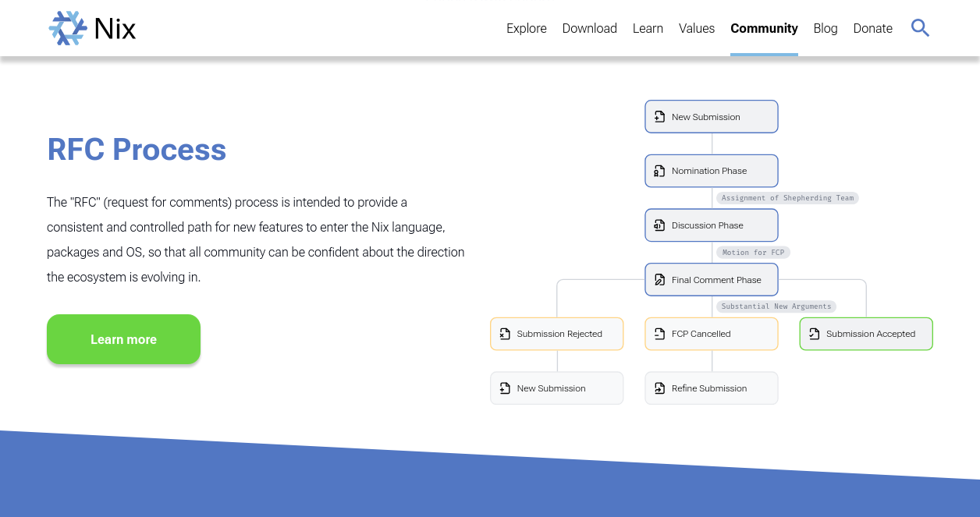The image size is (980, 517).
Task: Open search via the magnifier icon
Action: (x=920, y=28)
